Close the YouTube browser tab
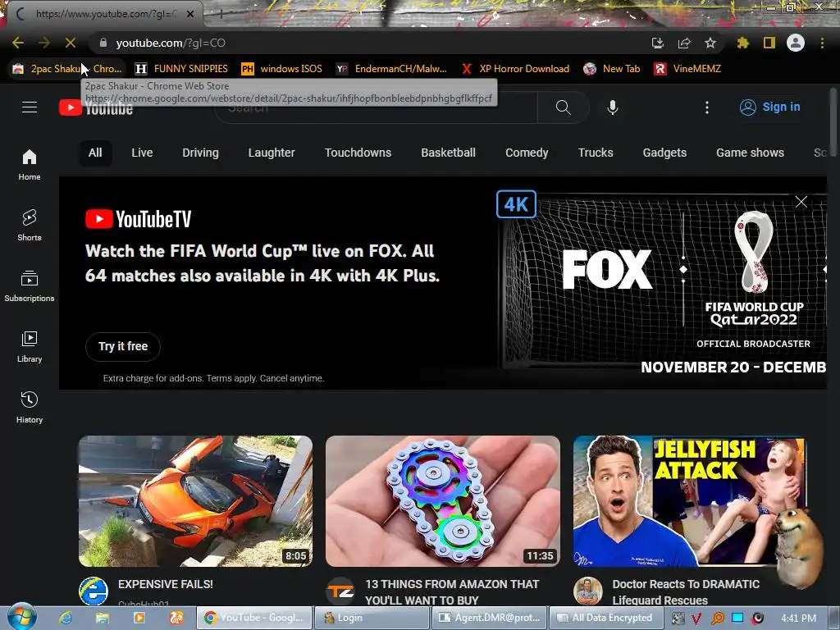The width and height of the screenshot is (840, 630). coord(190,14)
